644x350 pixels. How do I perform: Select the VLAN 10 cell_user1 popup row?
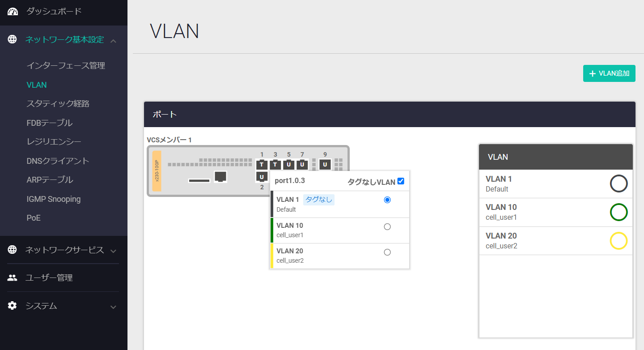340,230
